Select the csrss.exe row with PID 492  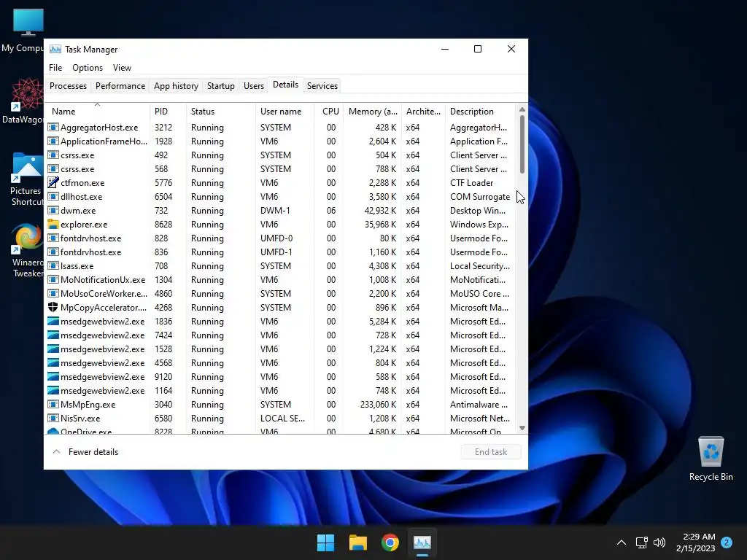click(x=281, y=155)
